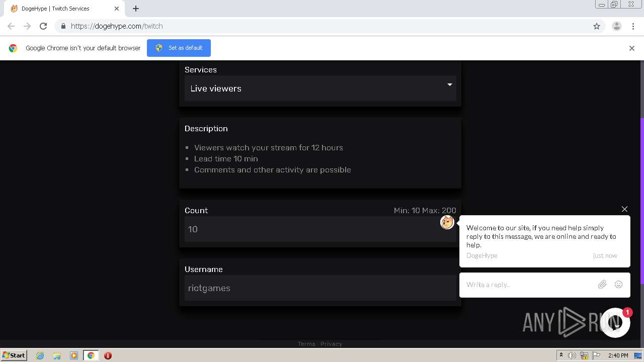The image size is (644, 362).
Task: Dismiss the chat welcome message popup
Action: pos(624,209)
